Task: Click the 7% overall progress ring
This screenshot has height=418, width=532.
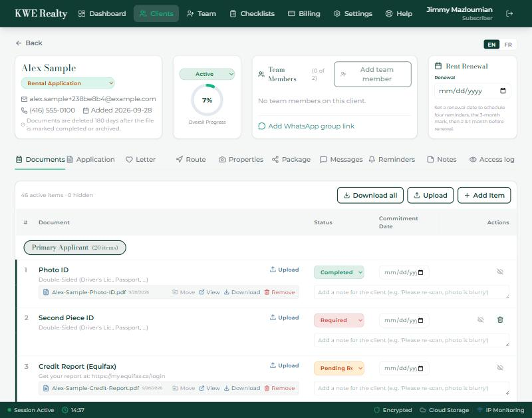Action: [x=207, y=100]
